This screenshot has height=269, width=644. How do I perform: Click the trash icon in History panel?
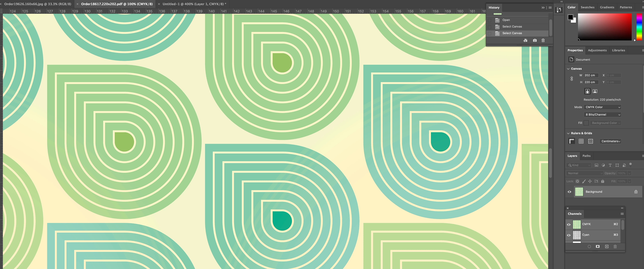543,40
